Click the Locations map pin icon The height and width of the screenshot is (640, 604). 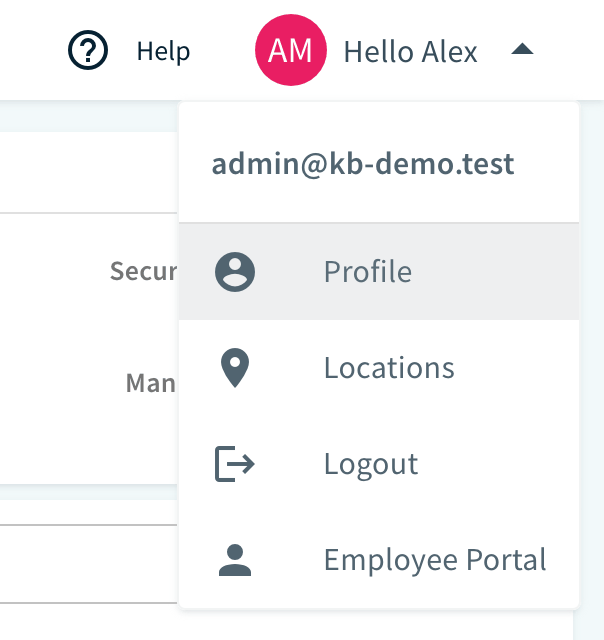[x=235, y=368]
